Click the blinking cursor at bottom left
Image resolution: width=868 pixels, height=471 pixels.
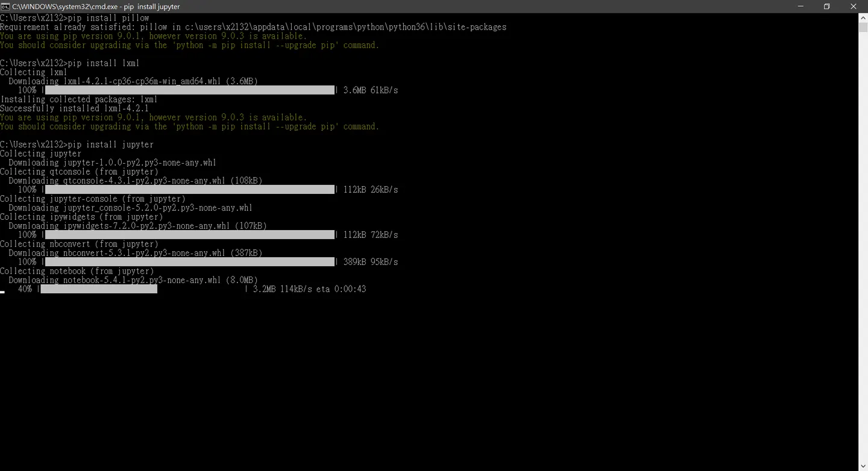[x=2, y=292]
